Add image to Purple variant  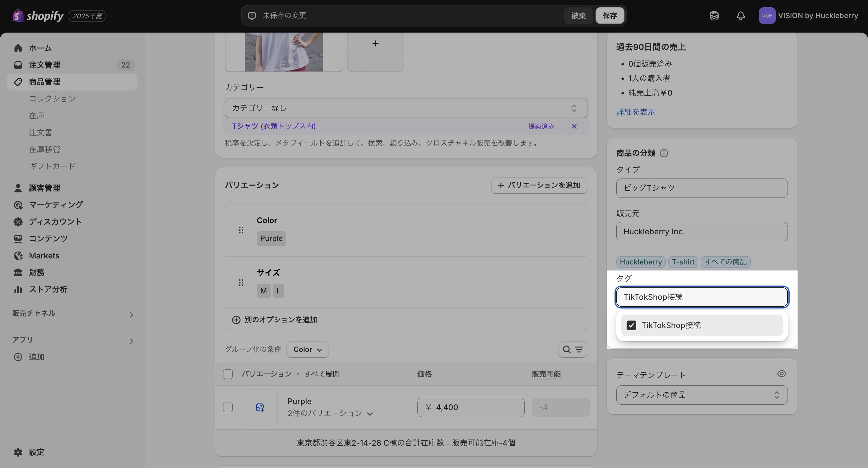(x=260, y=407)
